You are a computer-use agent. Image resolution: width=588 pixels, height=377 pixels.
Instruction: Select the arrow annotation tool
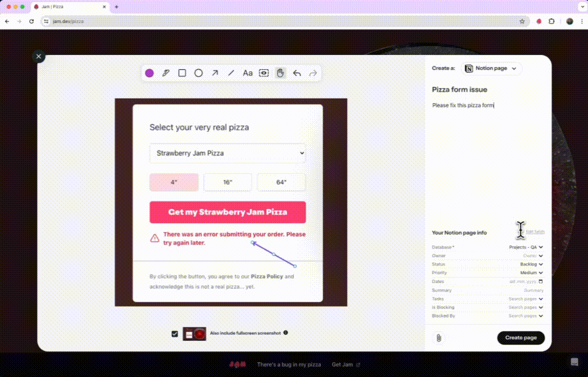click(x=215, y=73)
